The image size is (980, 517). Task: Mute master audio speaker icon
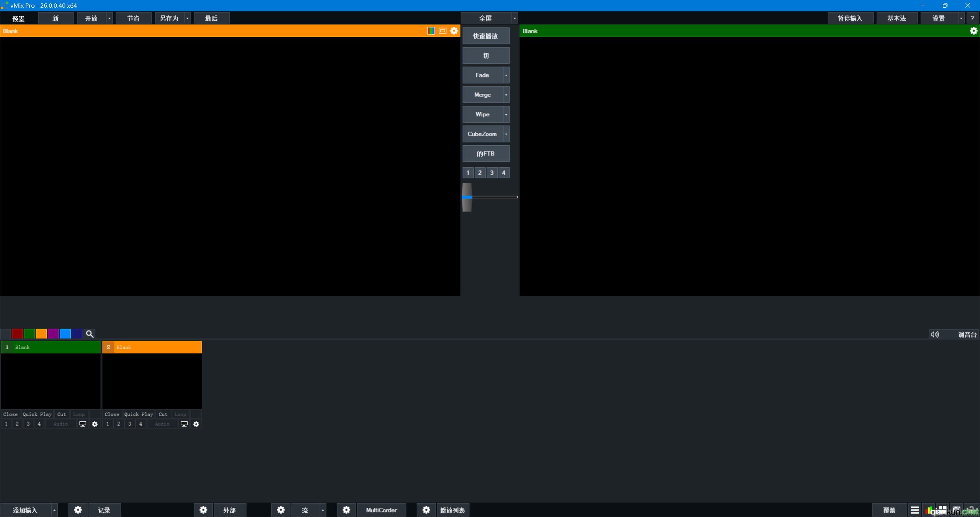935,334
